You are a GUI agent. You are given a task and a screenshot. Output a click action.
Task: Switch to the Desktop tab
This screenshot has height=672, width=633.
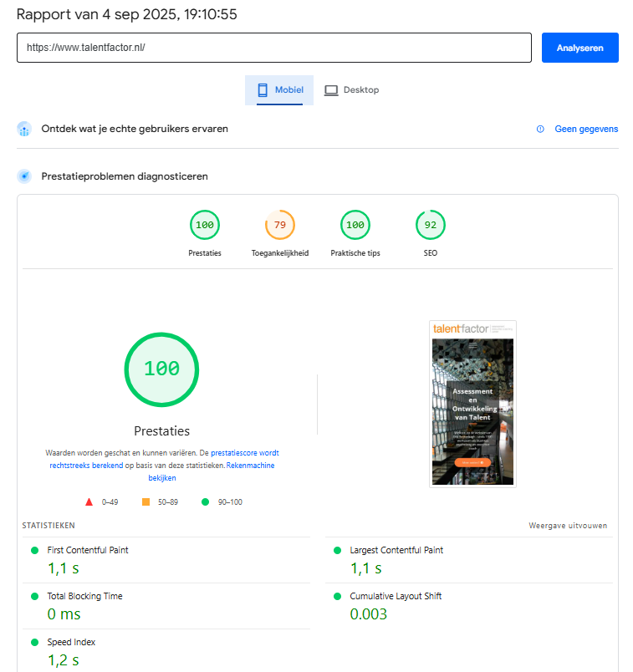point(352,90)
